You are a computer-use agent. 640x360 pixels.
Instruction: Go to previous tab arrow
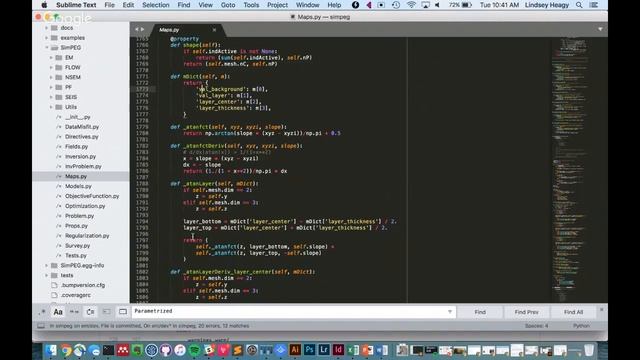click(x=137, y=29)
